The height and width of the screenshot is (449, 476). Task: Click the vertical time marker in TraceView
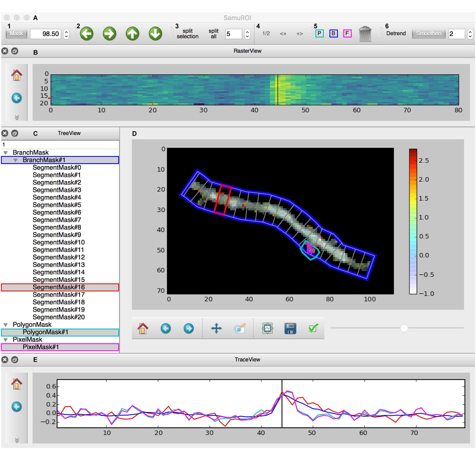(282, 404)
